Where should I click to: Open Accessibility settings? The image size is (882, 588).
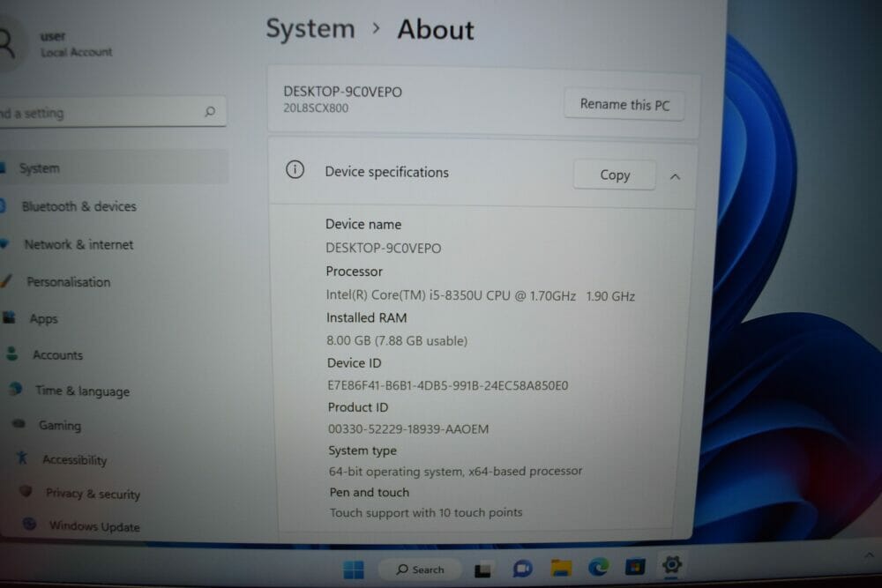(x=74, y=460)
